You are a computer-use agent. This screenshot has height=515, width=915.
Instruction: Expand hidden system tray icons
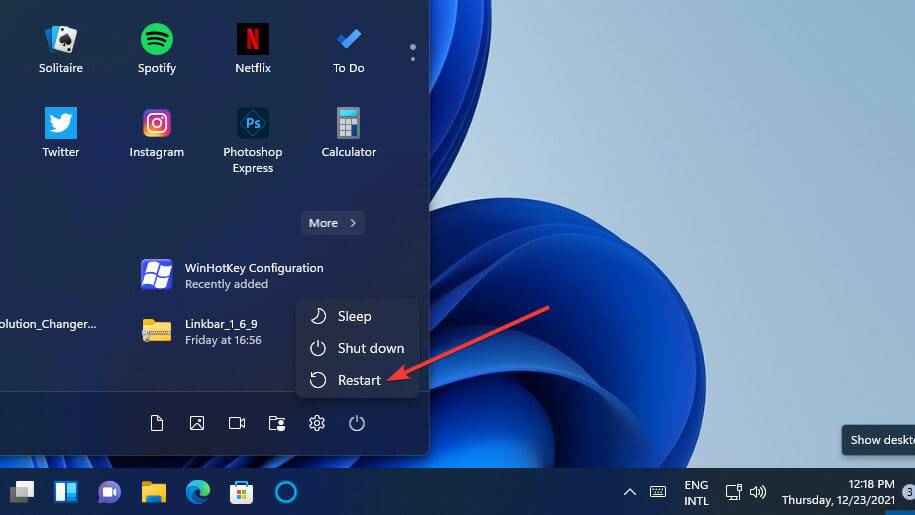pos(630,492)
